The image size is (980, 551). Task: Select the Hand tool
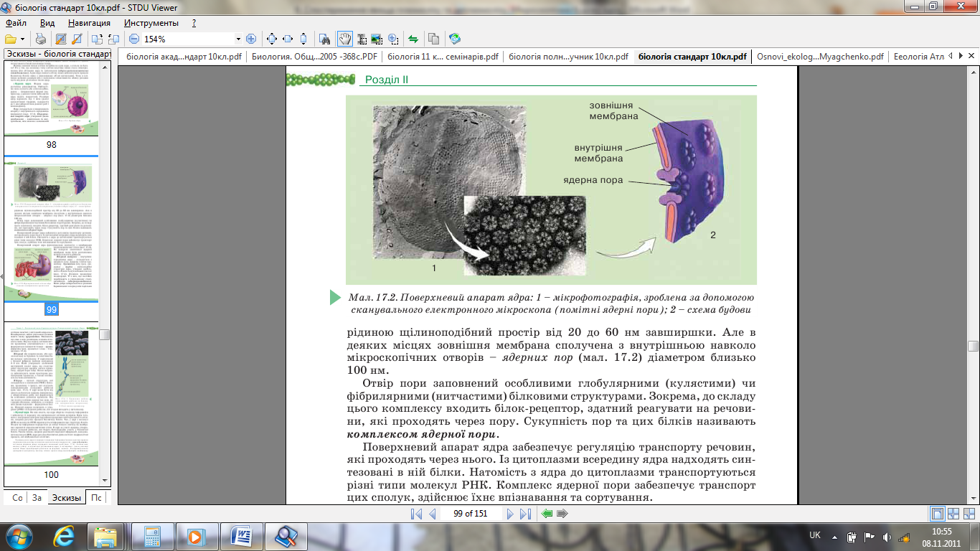click(345, 39)
